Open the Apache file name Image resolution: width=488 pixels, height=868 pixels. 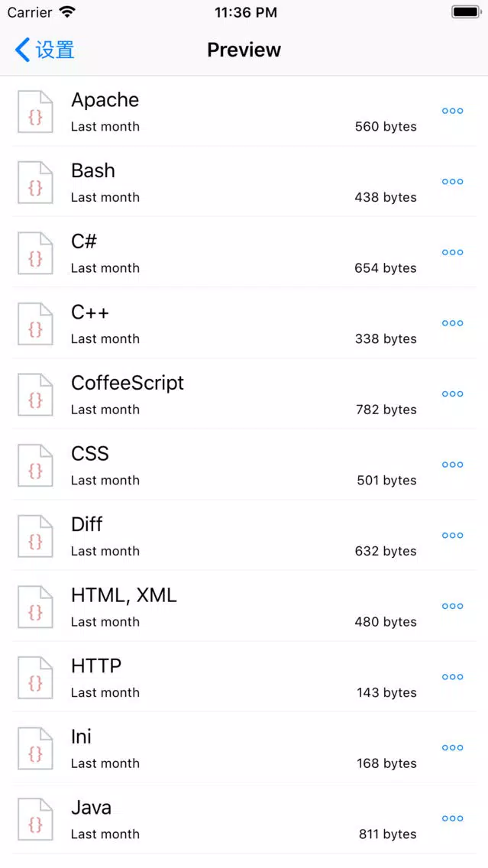point(105,100)
